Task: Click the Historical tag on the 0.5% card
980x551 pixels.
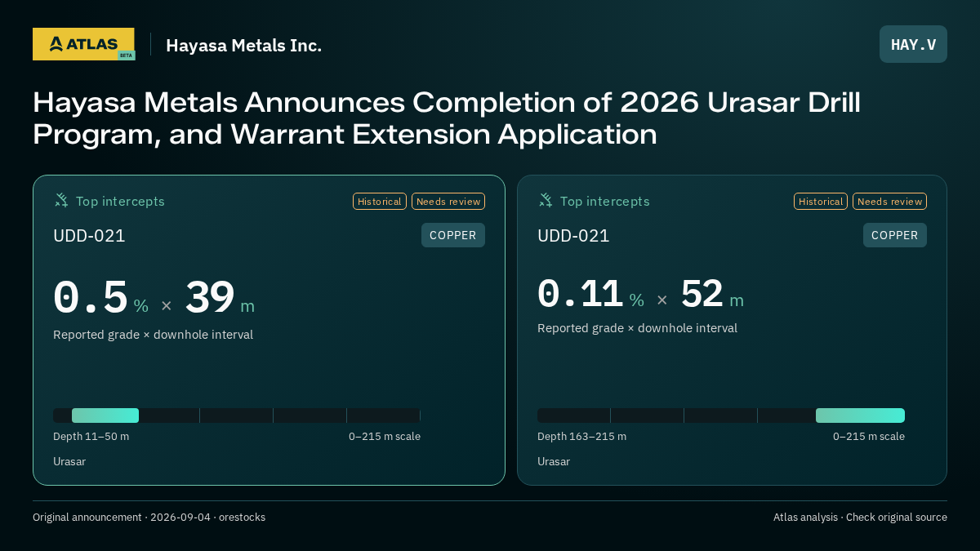Action: pos(380,202)
